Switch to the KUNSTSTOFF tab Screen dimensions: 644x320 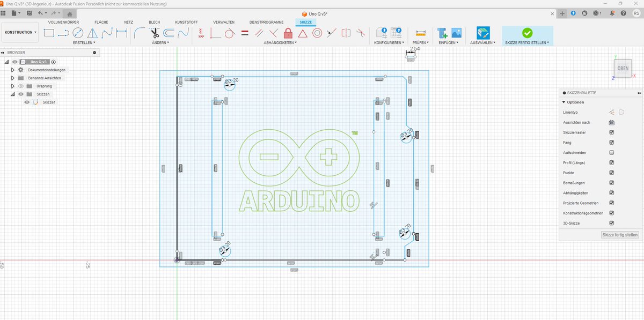pyautogui.click(x=187, y=22)
